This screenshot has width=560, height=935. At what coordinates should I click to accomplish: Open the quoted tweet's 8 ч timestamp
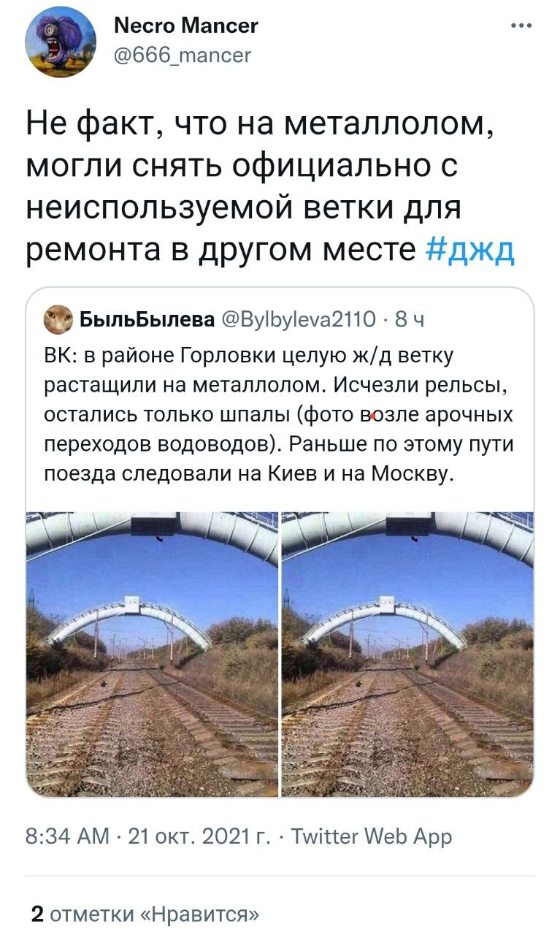click(x=410, y=319)
